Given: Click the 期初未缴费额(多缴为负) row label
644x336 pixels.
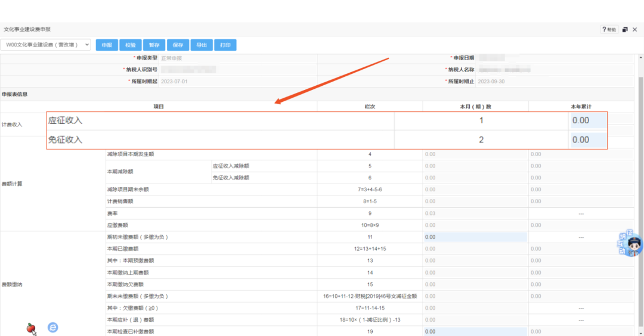Looking at the screenshot, I should click(x=138, y=237).
